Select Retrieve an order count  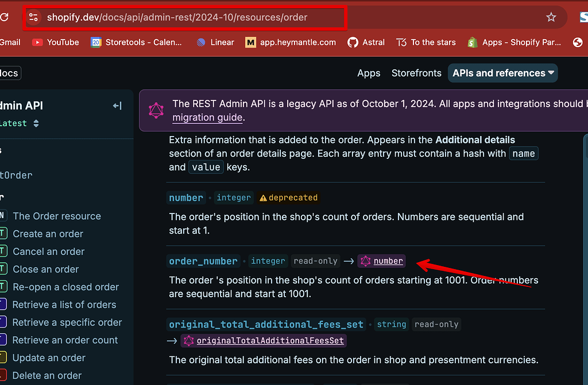tap(65, 340)
